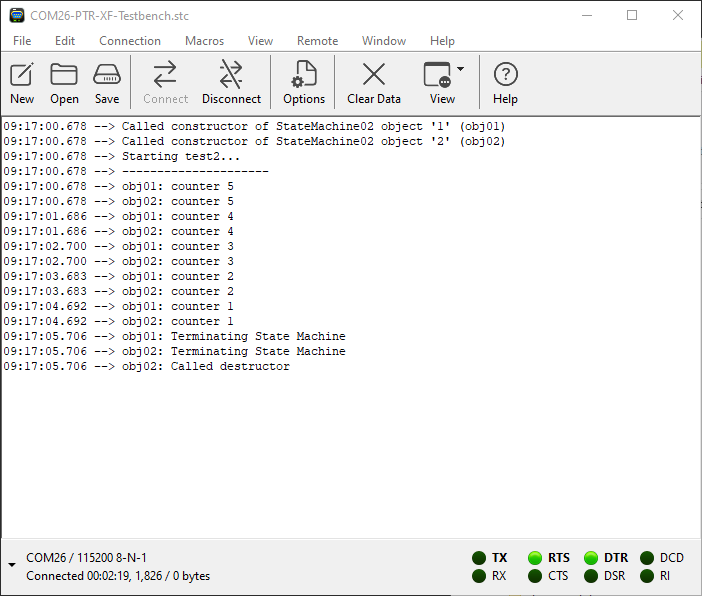Image resolution: width=702 pixels, height=596 pixels.
Task: Open the Macros menu
Action: pyautogui.click(x=204, y=41)
